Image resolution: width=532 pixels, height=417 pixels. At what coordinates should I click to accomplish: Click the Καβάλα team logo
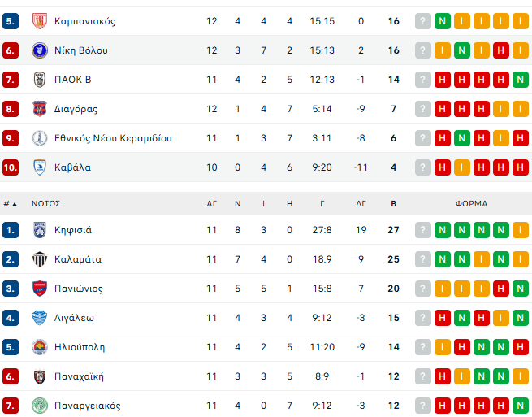[x=39, y=167]
